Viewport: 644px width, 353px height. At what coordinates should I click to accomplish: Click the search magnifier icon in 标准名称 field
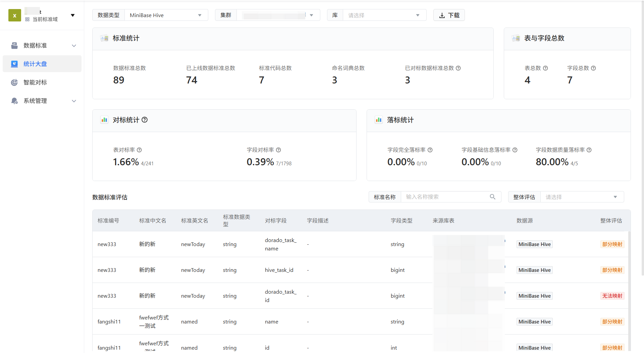(492, 197)
